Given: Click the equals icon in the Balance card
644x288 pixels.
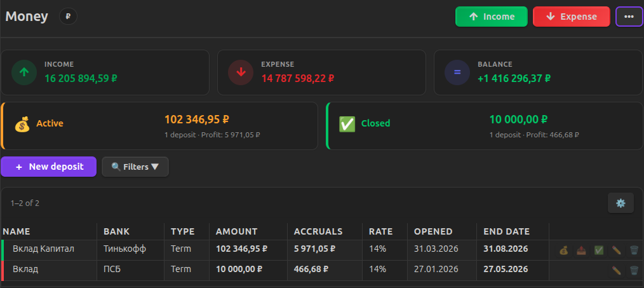Looking at the screenshot, I should tap(457, 72).
